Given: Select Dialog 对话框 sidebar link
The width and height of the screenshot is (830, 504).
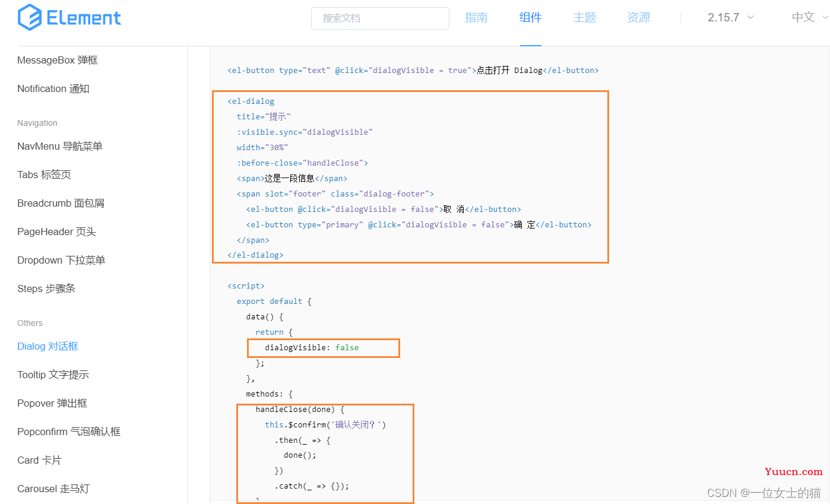Looking at the screenshot, I should (47, 346).
